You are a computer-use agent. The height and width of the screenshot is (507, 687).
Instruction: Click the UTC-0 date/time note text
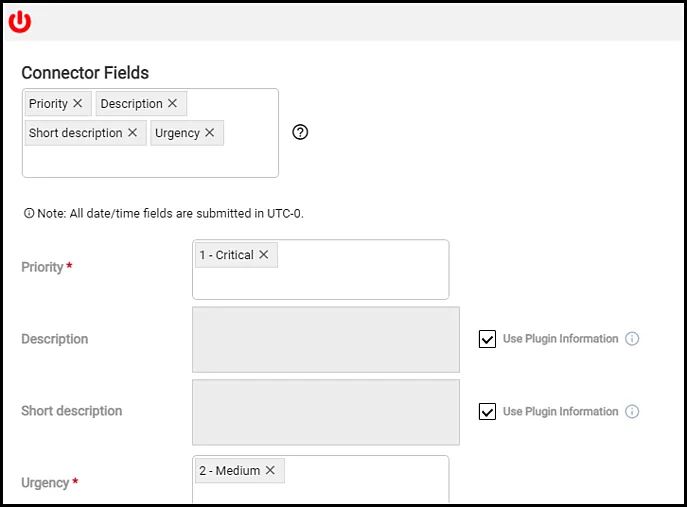[x=170, y=213]
